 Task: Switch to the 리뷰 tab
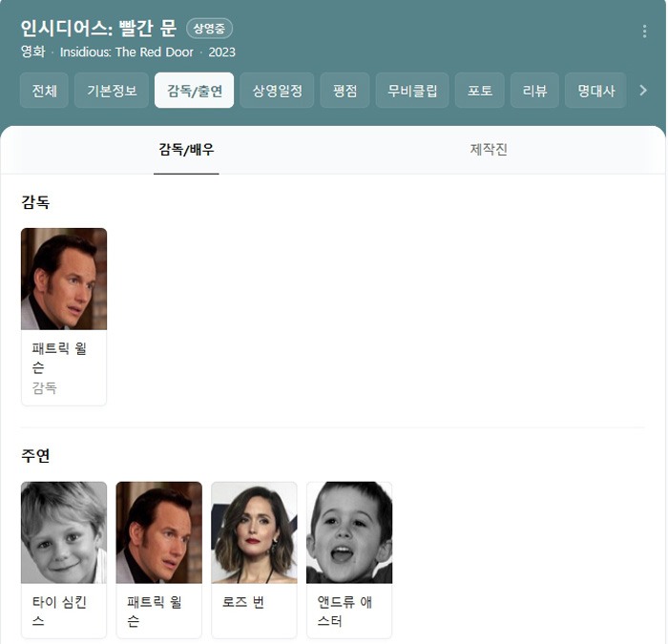534,91
